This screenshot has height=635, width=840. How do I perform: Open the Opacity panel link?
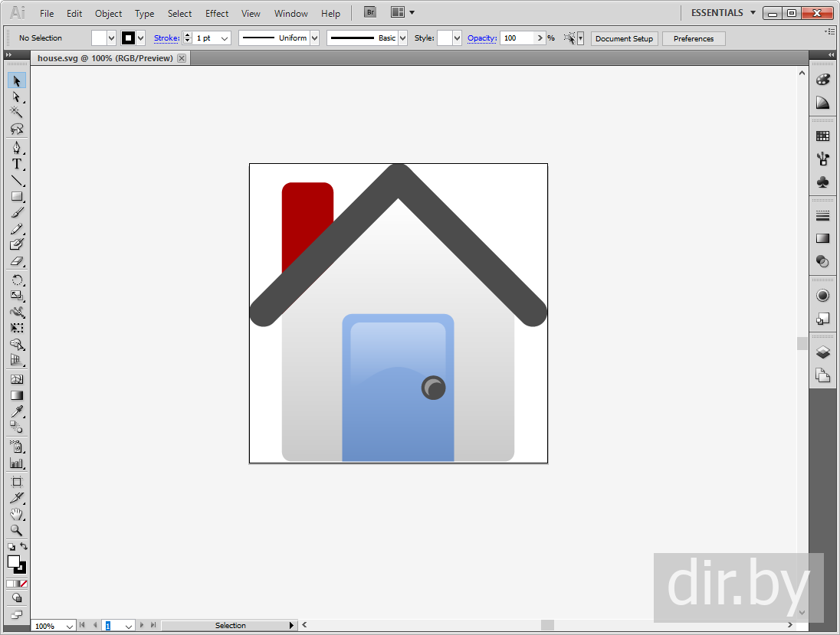(x=482, y=38)
